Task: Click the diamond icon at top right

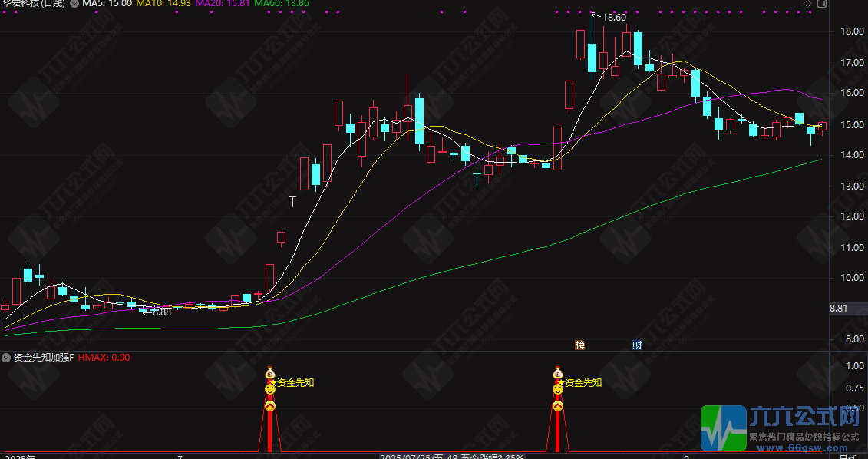Action: [807, 4]
